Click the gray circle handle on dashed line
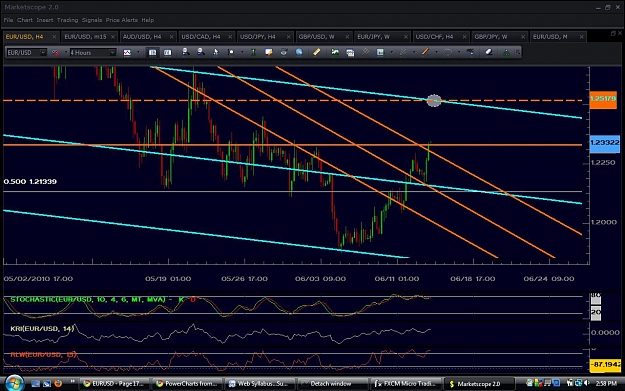Screen dimensions: 625x391 434,100
